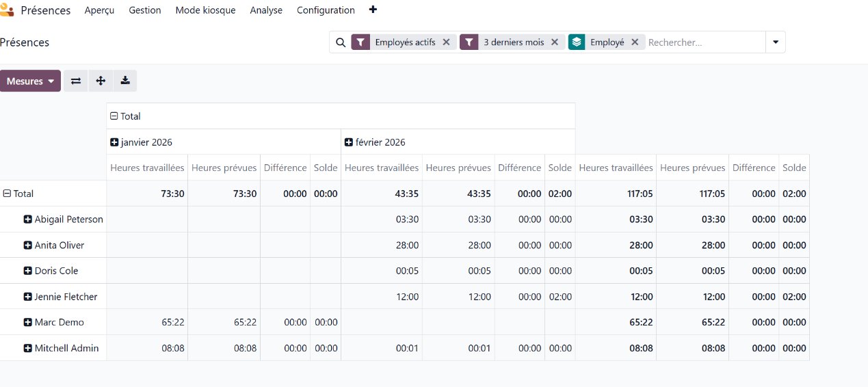The image size is (868, 387).
Task: Download the pivot table as spreadsheet
Action: [125, 81]
